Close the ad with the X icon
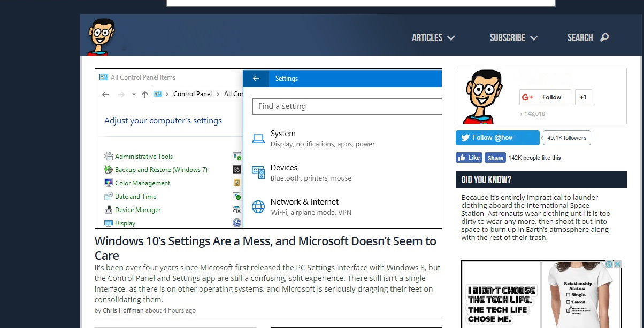The height and width of the screenshot is (328, 644). tap(617, 264)
